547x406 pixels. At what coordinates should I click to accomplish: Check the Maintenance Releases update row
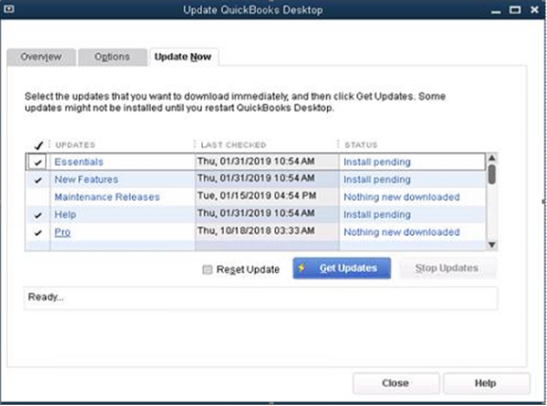point(38,197)
